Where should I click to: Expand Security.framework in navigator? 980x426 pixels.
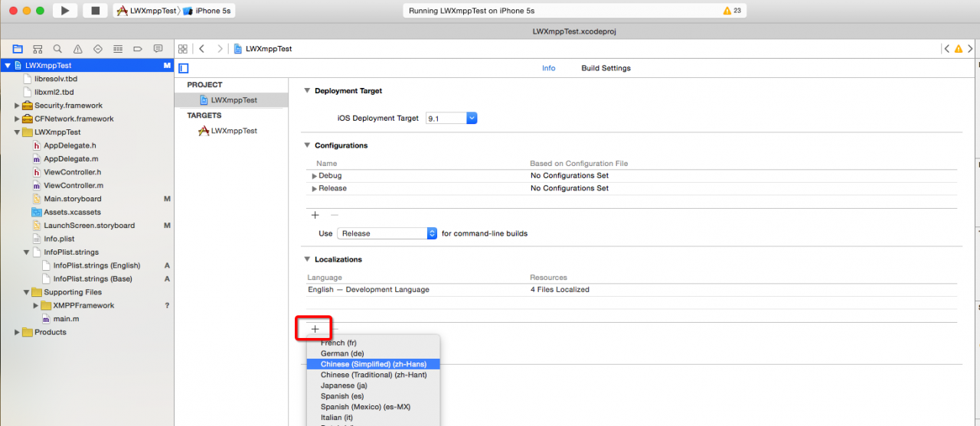pyautogui.click(x=17, y=106)
